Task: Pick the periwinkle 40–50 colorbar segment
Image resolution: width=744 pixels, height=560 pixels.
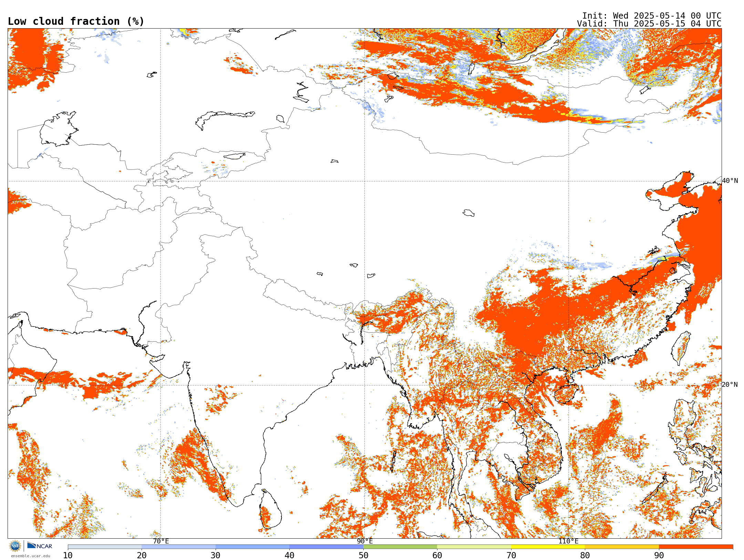Action: pos(326,547)
